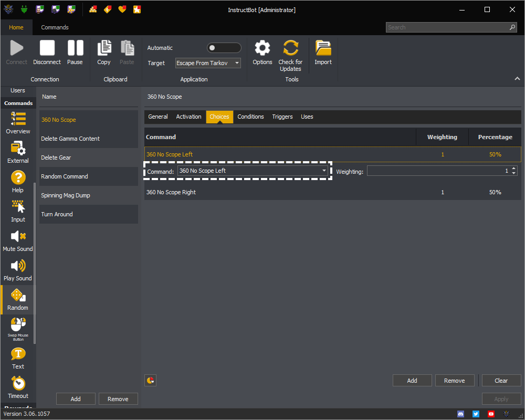Open Twitter link in status bar
This screenshot has width=525, height=420.
tap(476, 414)
